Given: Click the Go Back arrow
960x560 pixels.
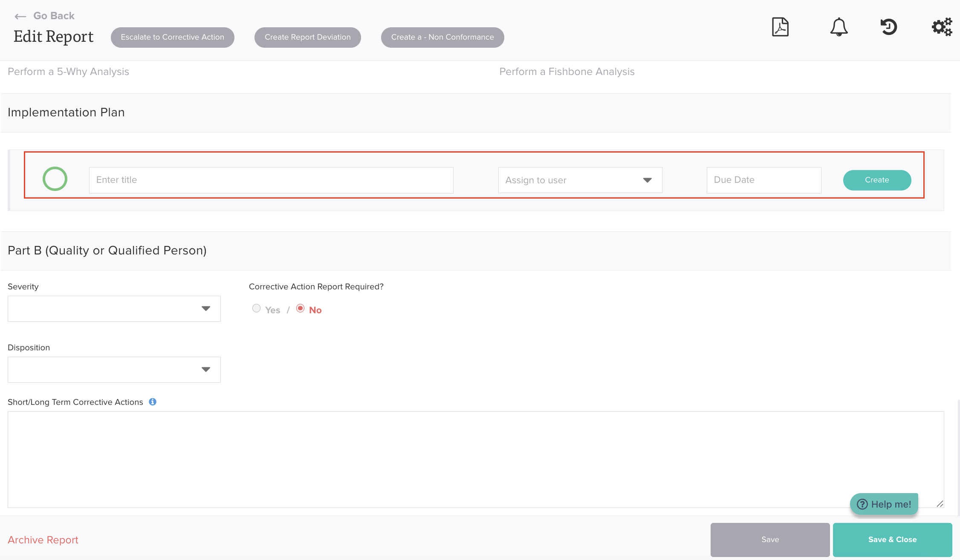Looking at the screenshot, I should [x=20, y=17].
